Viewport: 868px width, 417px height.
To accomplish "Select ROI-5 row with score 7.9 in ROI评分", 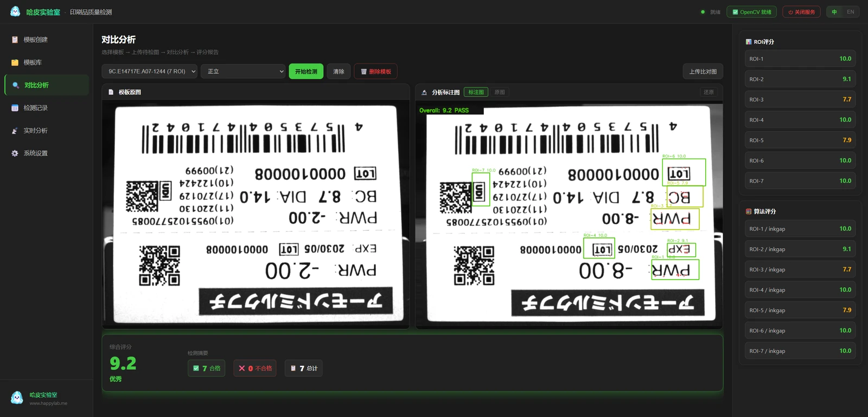I will click(800, 140).
